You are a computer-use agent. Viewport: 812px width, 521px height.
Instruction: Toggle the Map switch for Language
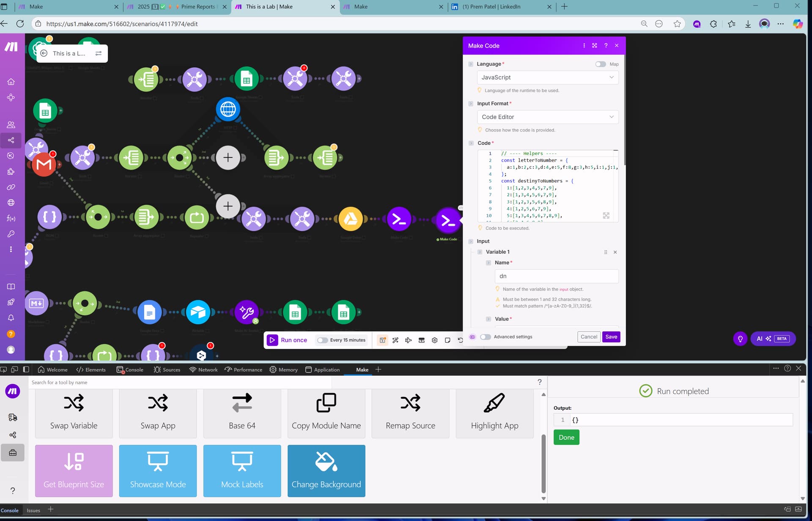[x=600, y=64]
